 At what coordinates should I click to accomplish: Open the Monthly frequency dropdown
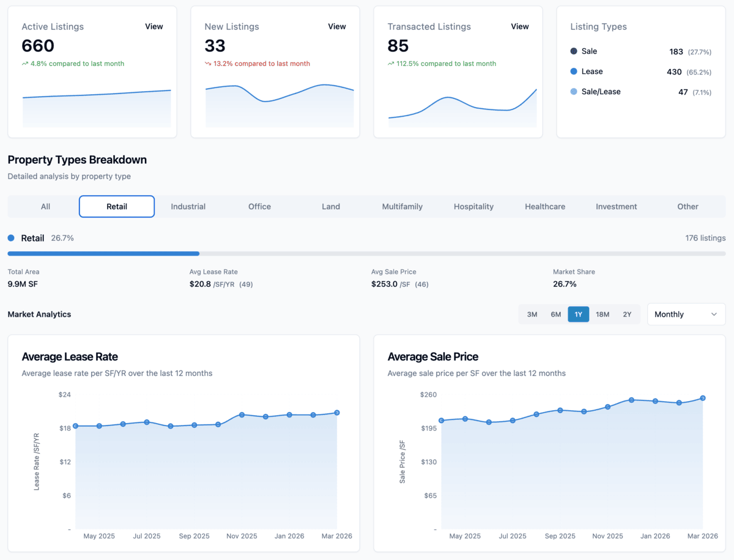[x=686, y=314]
